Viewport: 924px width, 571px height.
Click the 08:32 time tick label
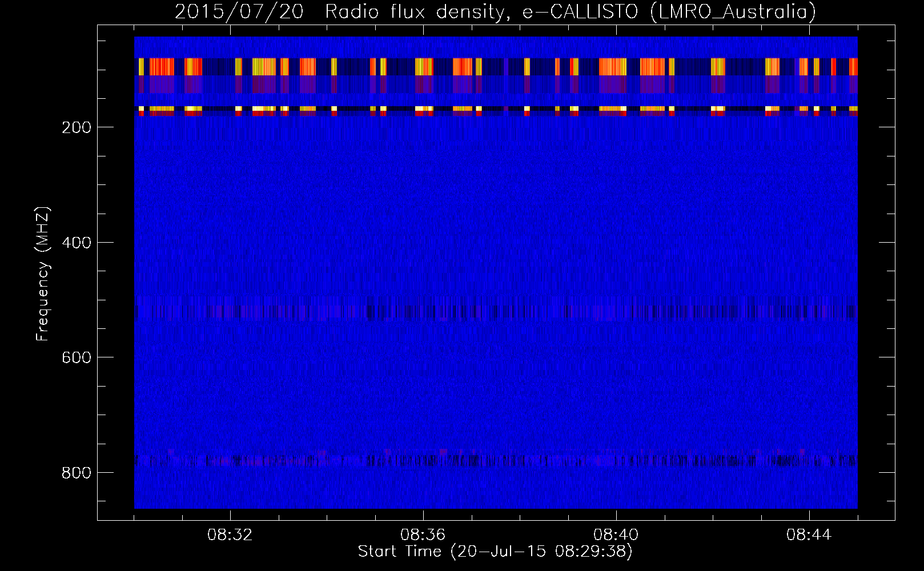(x=230, y=535)
